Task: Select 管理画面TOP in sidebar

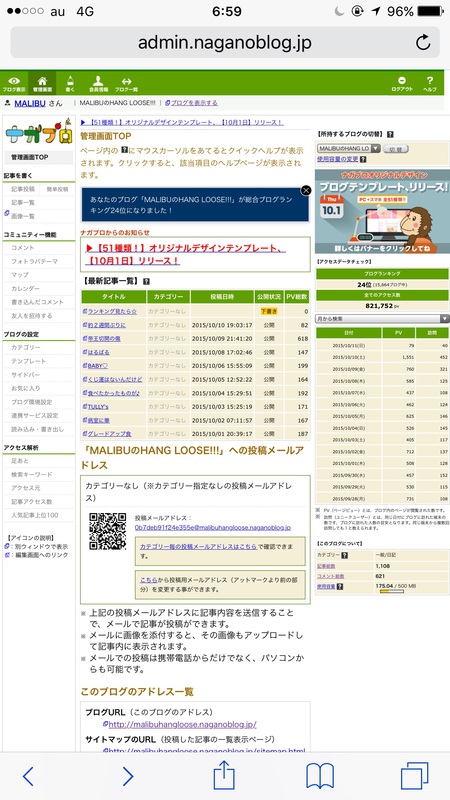Action: tap(39, 158)
